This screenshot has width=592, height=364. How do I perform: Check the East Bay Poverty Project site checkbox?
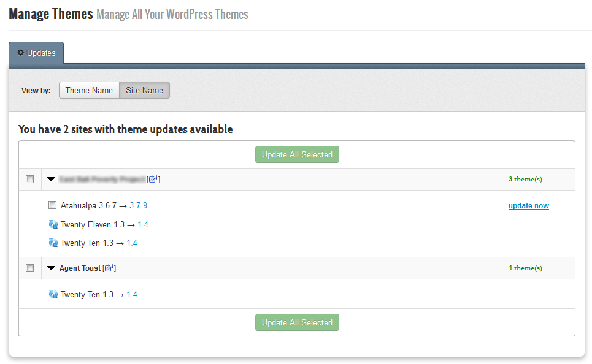pyautogui.click(x=29, y=179)
